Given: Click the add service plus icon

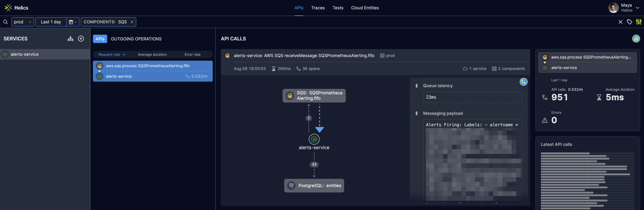Looking at the screenshot, I should [81, 39].
